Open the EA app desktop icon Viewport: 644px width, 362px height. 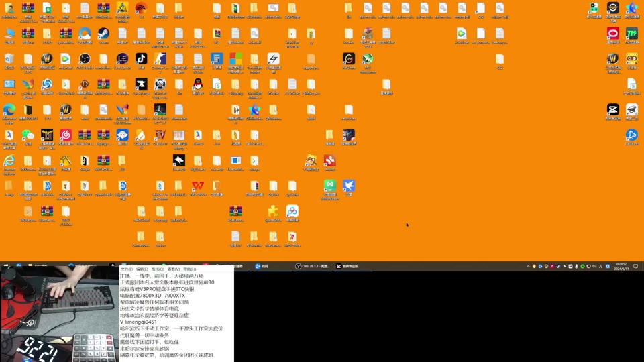pyautogui.click(x=142, y=8)
